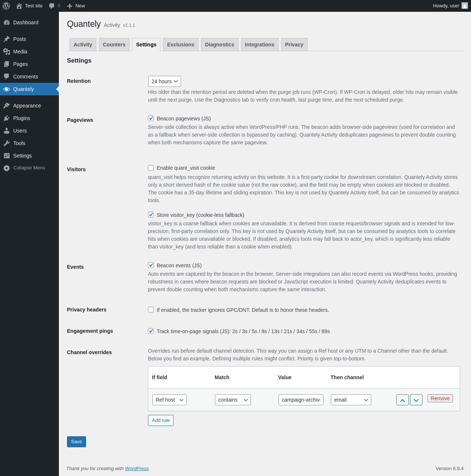The image size is (471, 476).
Task: Open the Diagnostics tab
Action: pyautogui.click(x=220, y=45)
